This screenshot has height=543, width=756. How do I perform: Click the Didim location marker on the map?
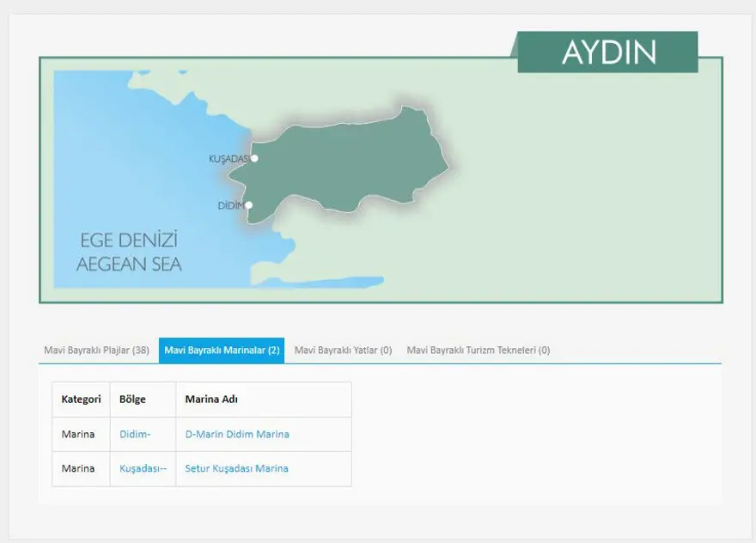pos(247,204)
